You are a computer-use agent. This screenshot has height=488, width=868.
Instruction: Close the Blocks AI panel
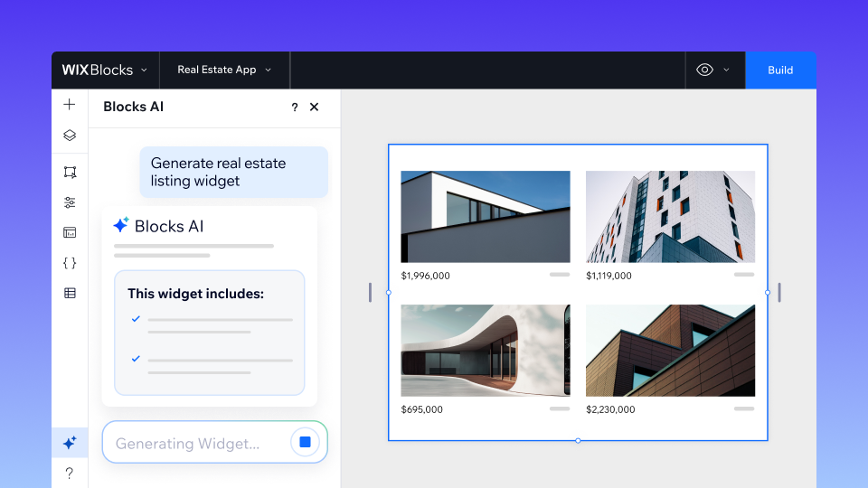[314, 107]
